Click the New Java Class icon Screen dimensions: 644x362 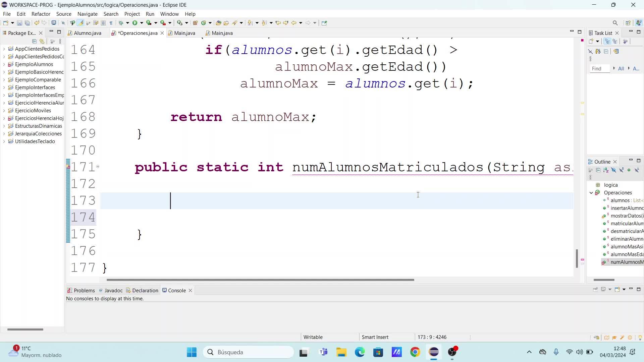pyautogui.click(x=203, y=23)
